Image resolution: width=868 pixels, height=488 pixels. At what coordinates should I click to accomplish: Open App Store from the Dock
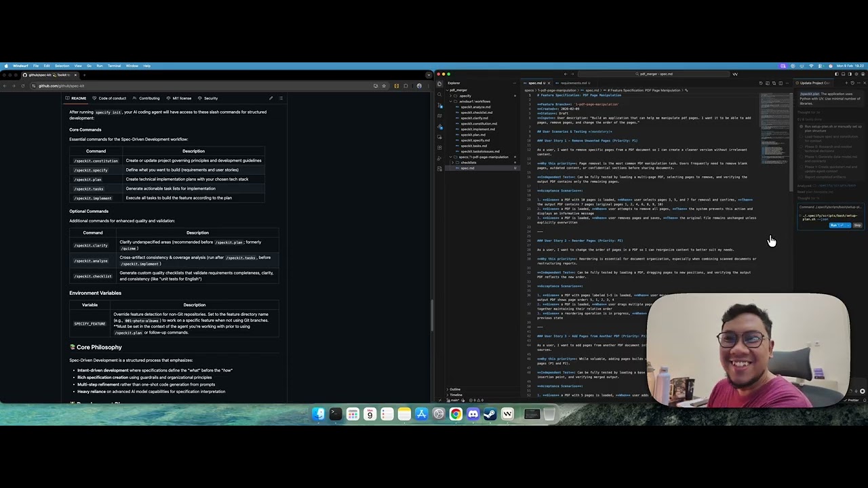click(421, 414)
